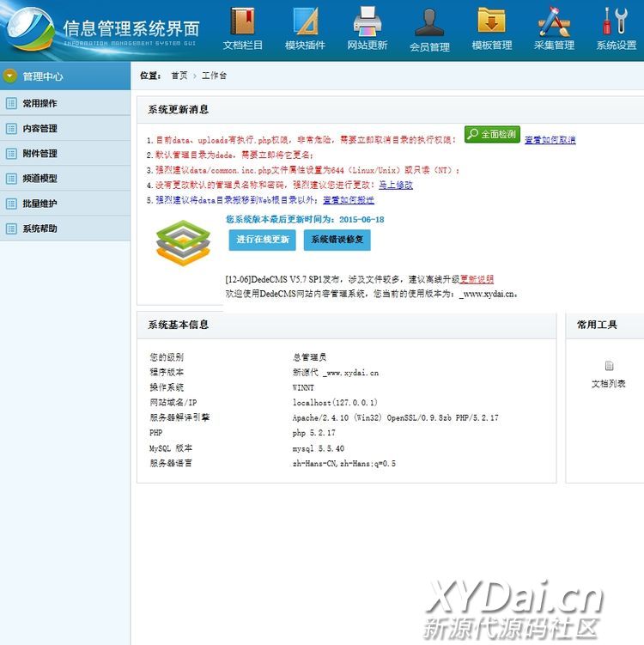Click the globe logo in the header

pyautogui.click(x=29, y=30)
